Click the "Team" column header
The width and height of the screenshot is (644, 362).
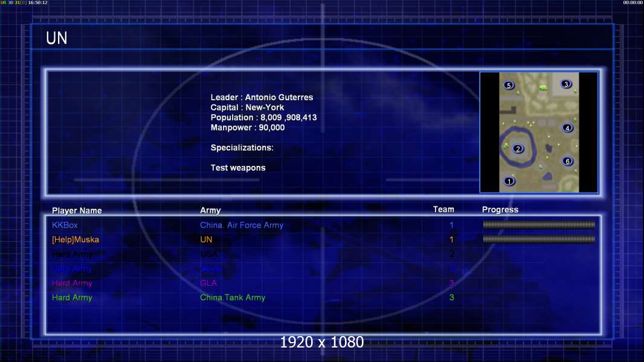point(443,209)
